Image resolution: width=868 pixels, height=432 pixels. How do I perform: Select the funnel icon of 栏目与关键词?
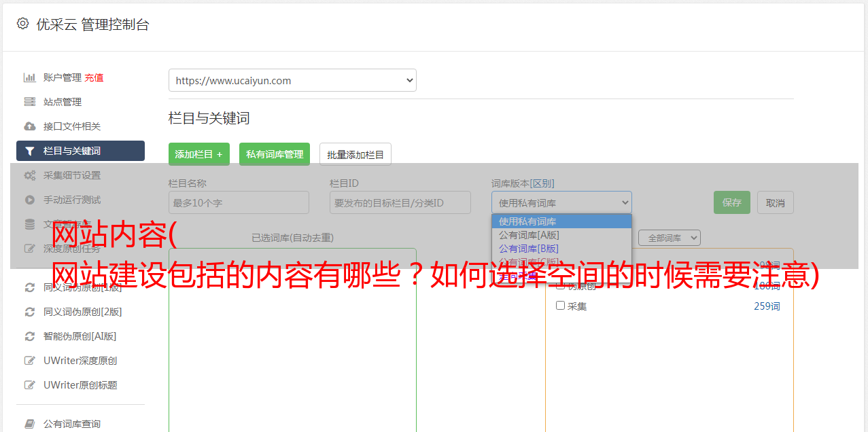[x=29, y=151]
